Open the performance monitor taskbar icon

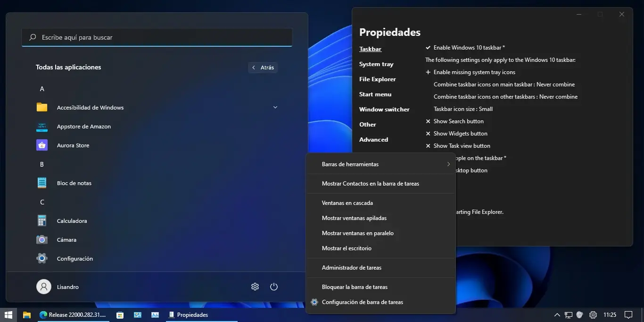coord(155,315)
